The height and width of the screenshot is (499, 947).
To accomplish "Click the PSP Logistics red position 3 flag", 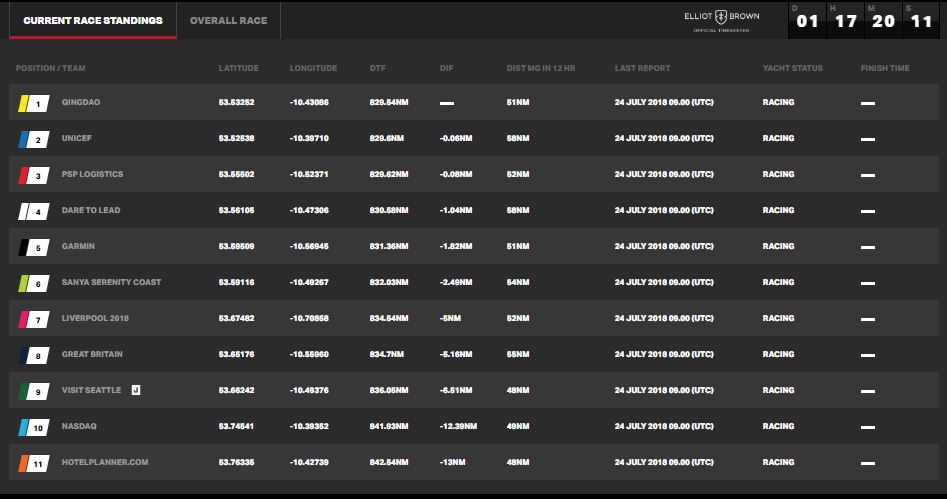I will click(34, 175).
